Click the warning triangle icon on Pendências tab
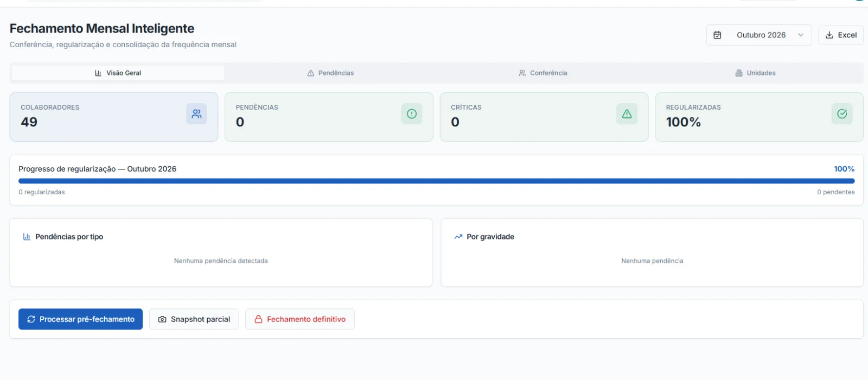This screenshot has width=868, height=380. tap(311, 73)
